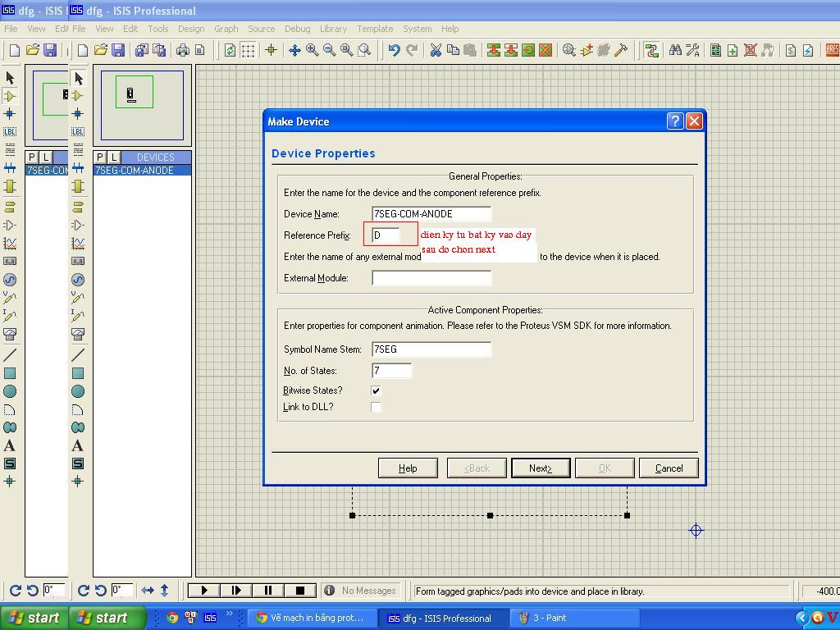Click the P button beside DEVICES header
The image size is (840, 630).
(100, 157)
